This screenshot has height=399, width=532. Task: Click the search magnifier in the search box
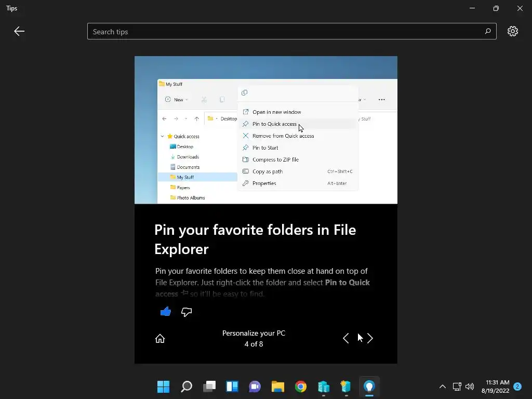tap(487, 31)
